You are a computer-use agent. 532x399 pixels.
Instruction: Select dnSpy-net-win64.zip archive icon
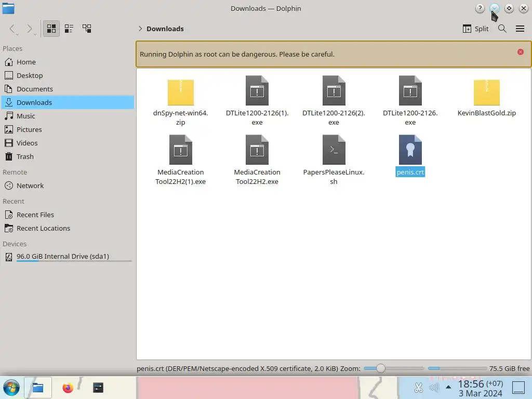coord(180,91)
